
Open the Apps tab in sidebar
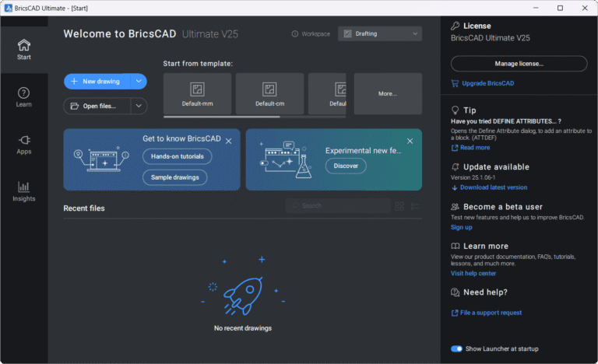pos(23,145)
